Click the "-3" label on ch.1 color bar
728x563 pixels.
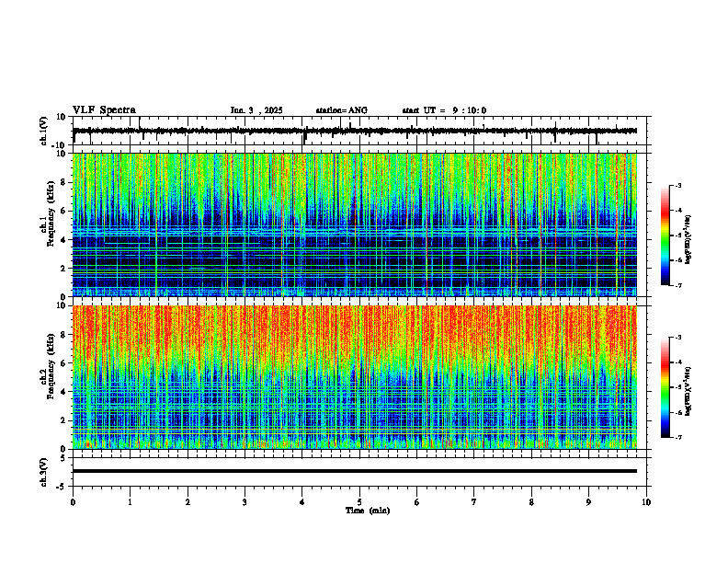[x=677, y=186]
